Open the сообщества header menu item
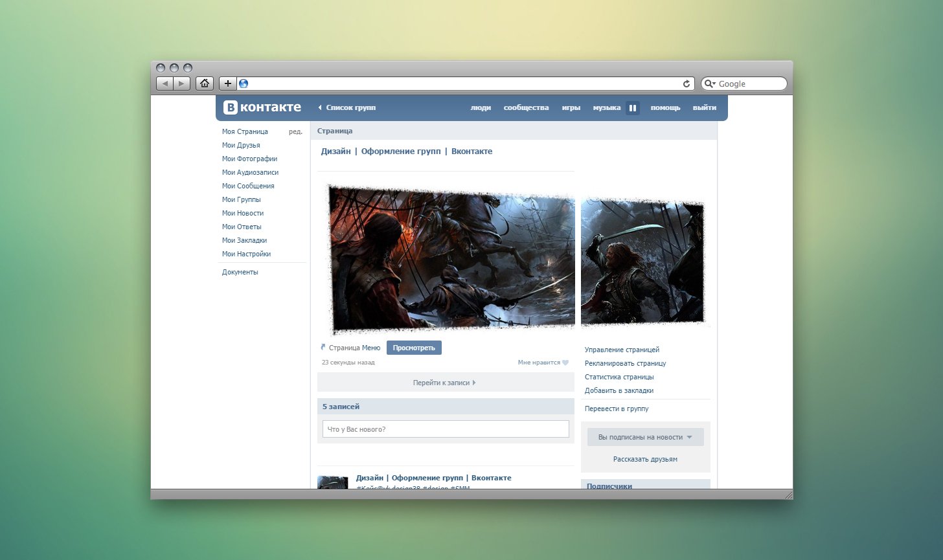Image resolution: width=943 pixels, height=560 pixels. click(526, 107)
